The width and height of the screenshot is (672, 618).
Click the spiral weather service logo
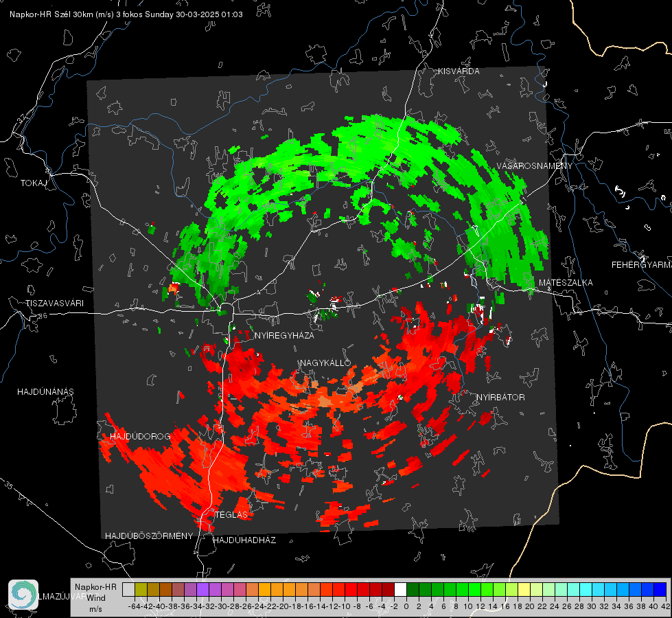[x=23, y=595]
